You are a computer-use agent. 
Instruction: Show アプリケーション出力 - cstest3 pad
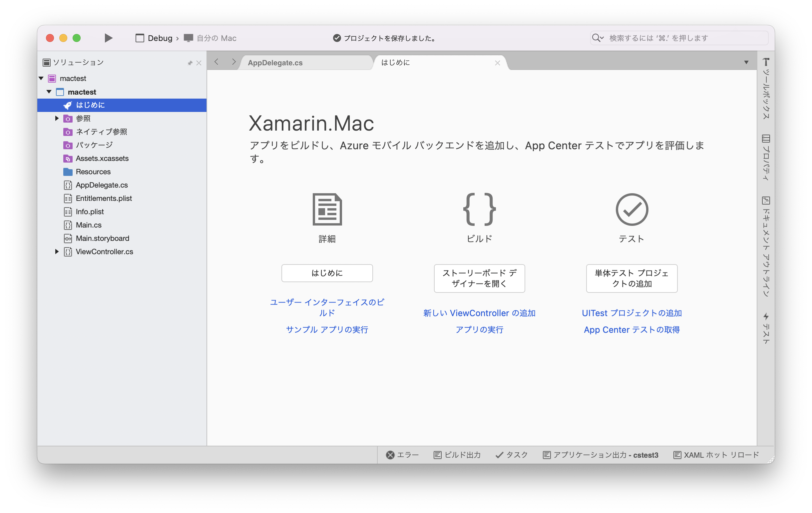tap(601, 455)
